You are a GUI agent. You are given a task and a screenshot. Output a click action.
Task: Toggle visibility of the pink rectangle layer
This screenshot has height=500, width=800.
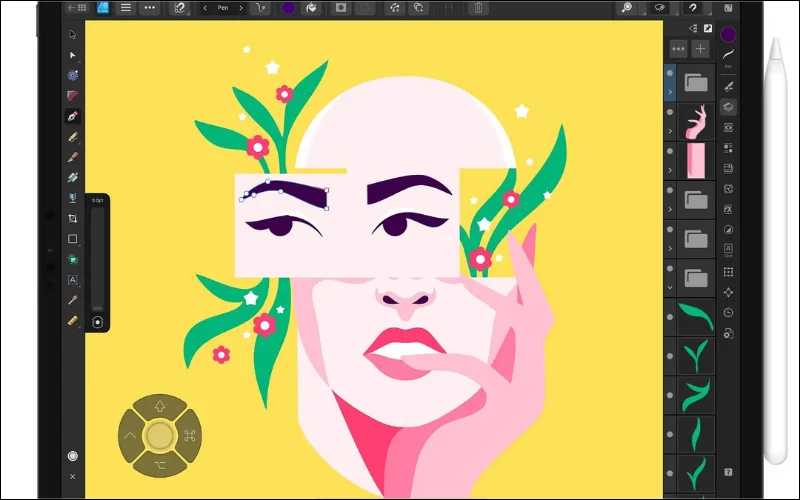[670, 151]
